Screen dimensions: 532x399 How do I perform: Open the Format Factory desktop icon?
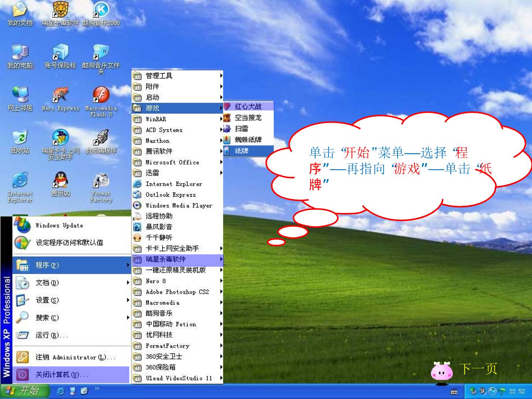(x=101, y=187)
